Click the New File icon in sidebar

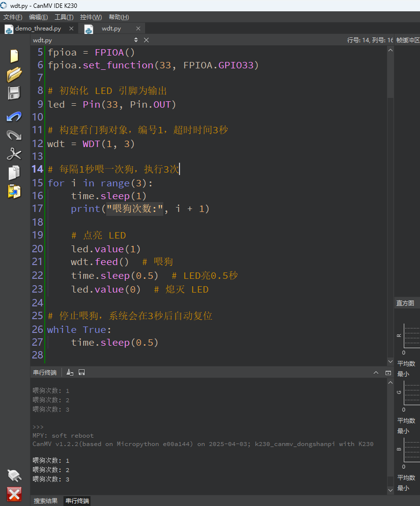point(14,56)
